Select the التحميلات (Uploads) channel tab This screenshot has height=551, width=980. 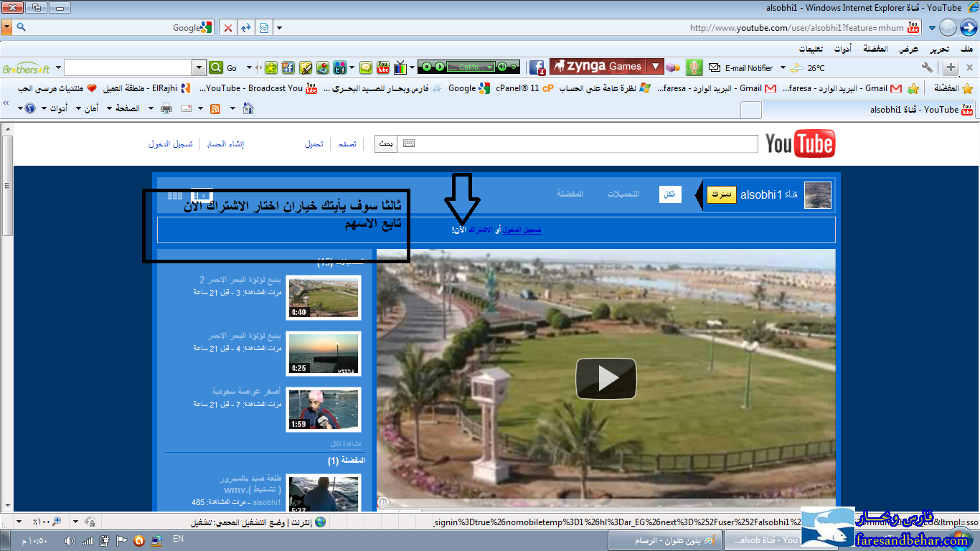click(623, 194)
